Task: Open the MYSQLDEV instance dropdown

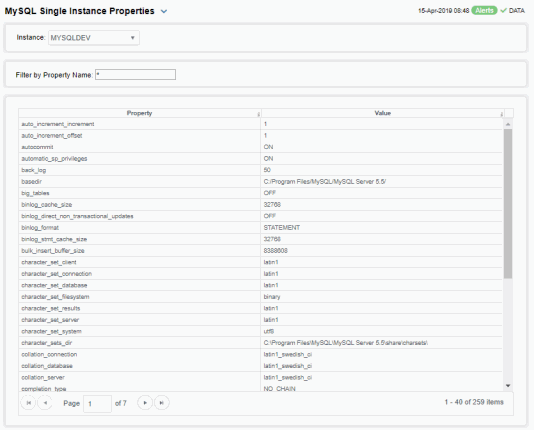Action: click(94, 38)
